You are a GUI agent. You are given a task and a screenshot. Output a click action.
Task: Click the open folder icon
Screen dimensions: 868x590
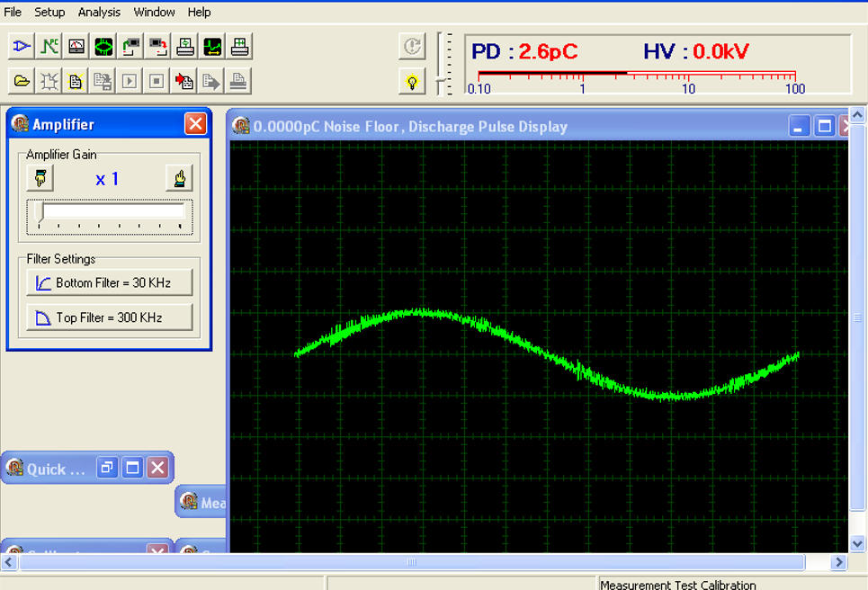point(22,82)
